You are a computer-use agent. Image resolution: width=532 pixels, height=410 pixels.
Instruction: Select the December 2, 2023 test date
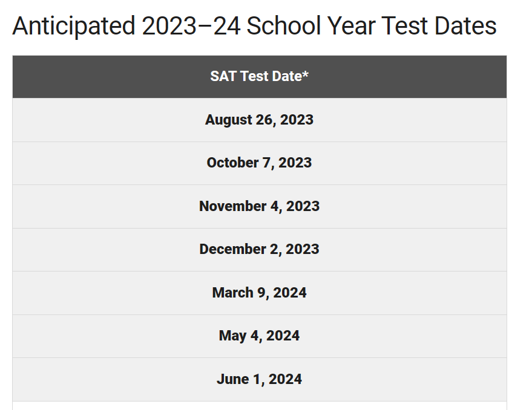(259, 249)
